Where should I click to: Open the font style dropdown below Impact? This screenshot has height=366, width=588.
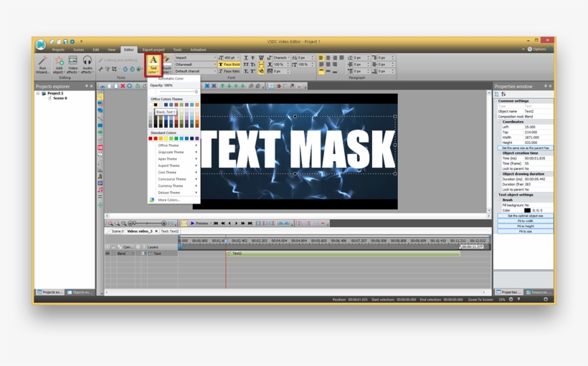[x=215, y=64]
